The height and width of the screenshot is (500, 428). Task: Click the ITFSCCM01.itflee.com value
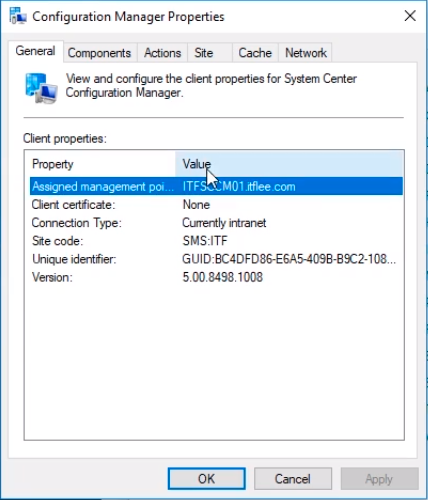tap(239, 186)
